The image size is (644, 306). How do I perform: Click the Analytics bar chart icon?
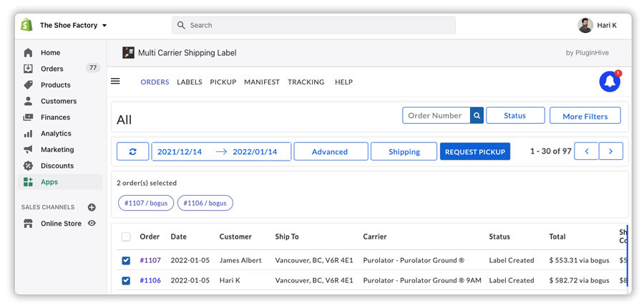pyautogui.click(x=28, y=133)
